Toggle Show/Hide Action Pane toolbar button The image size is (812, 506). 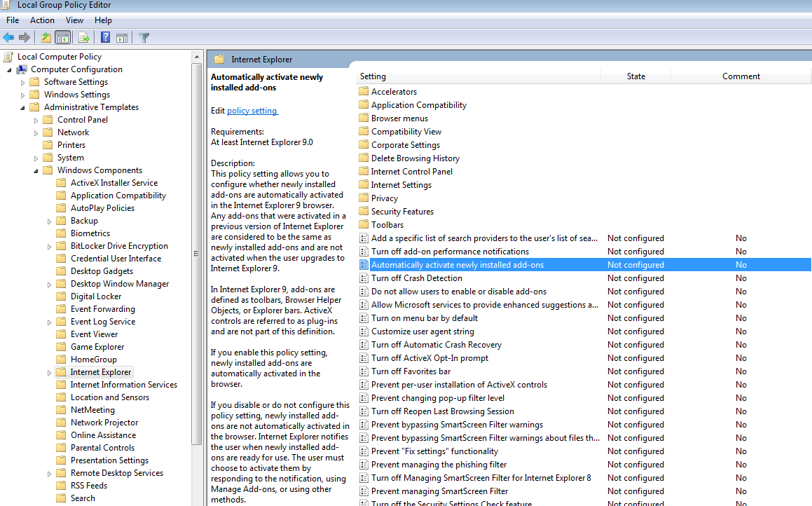(x=122, y=37)
